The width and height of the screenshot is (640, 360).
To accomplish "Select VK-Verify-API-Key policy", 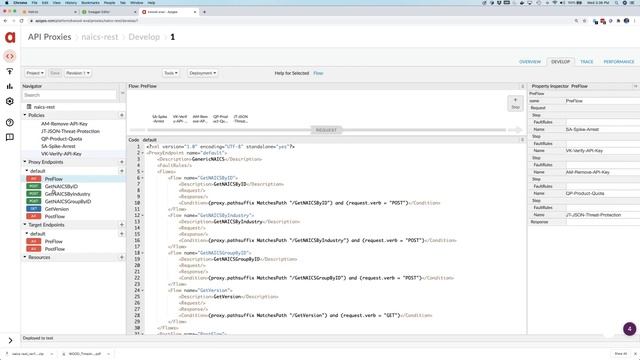I will [61, 154].
